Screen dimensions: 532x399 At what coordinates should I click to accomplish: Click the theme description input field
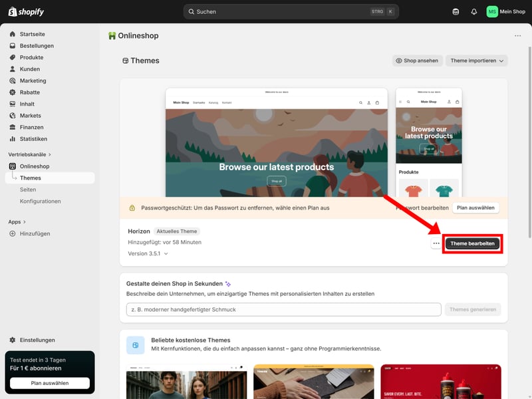tap(283, 309)
